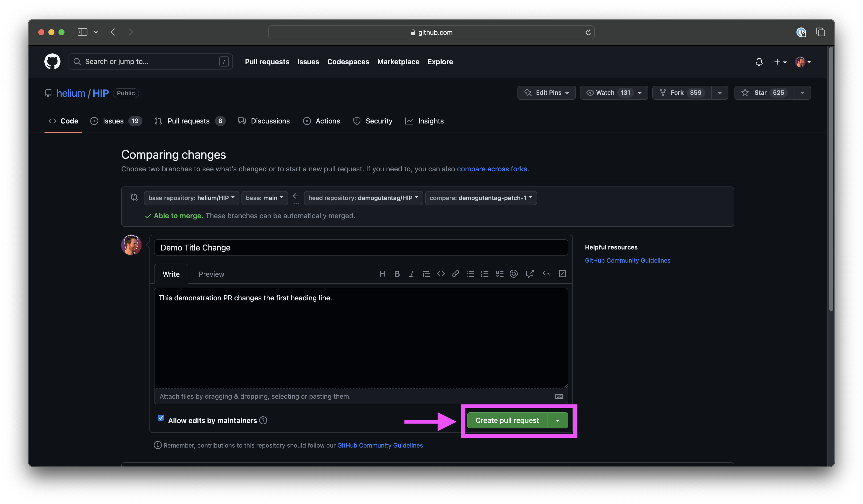Viewport: 863px width, 504px height.
Task: Add a task list via toolbar icon
Action: pos(499,274)
